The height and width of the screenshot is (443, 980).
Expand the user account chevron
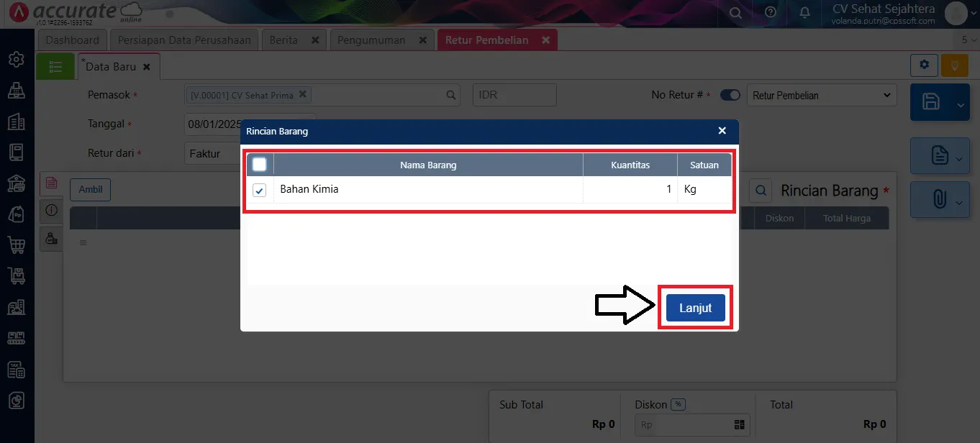974,13
